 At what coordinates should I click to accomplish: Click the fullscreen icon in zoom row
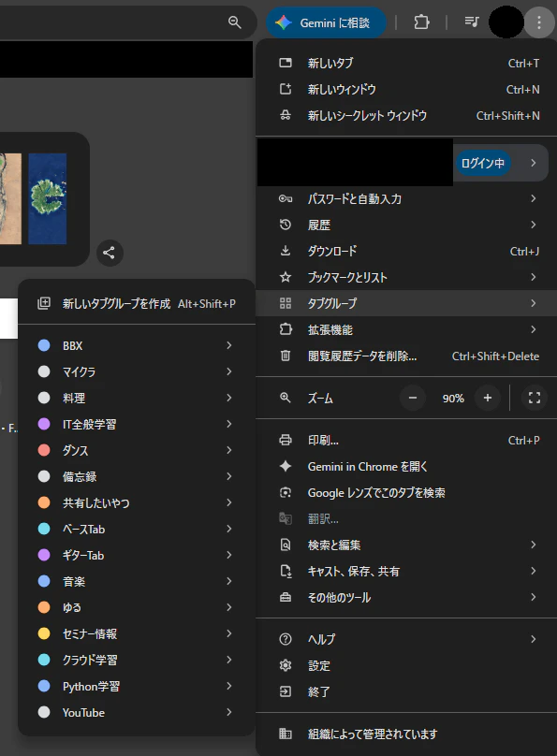click(535, 399)
